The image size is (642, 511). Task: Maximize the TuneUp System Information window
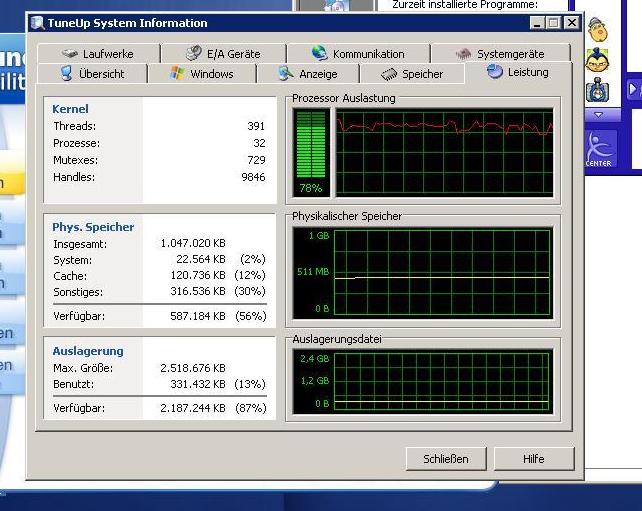tap(554, 23)
